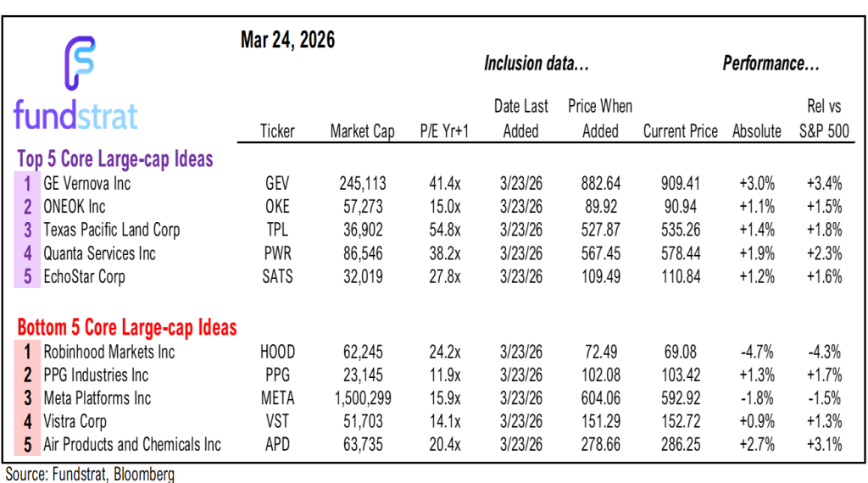
Task: Click the purple rank 5 EchoStar cell
Action: tap(28, 276)
